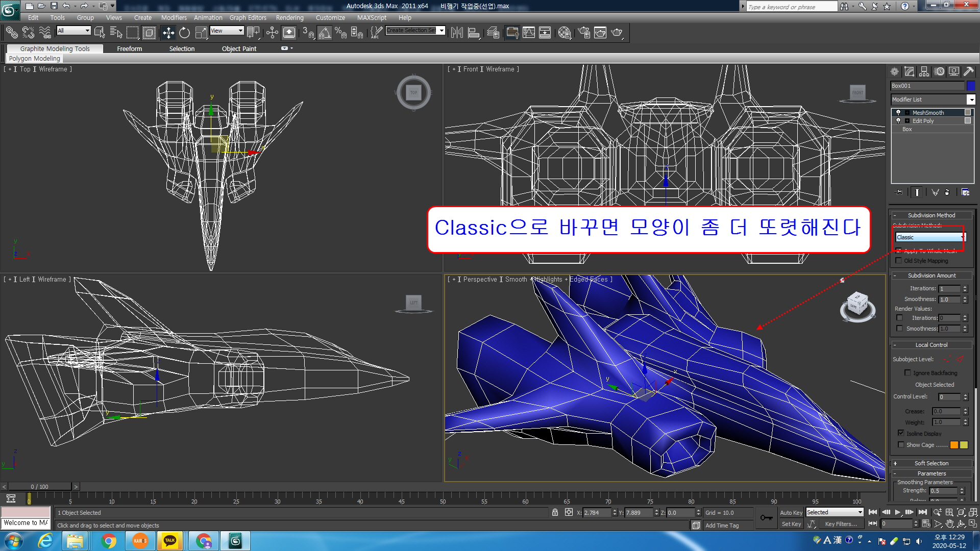Open the Rendering menu

(x=289, y=17)
